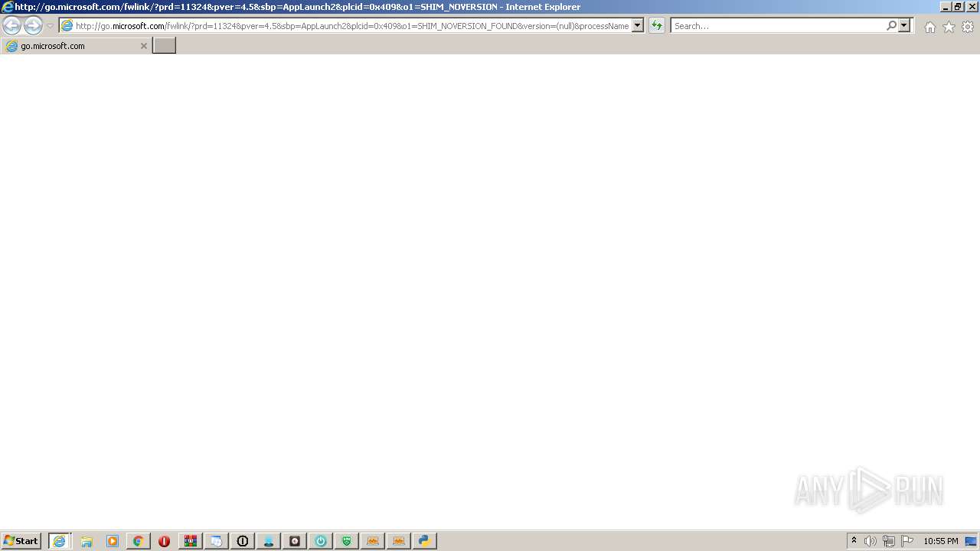Click the Show desktop tray icon
The height and width of the screenshot is (551, 980).
click(972, 541)
